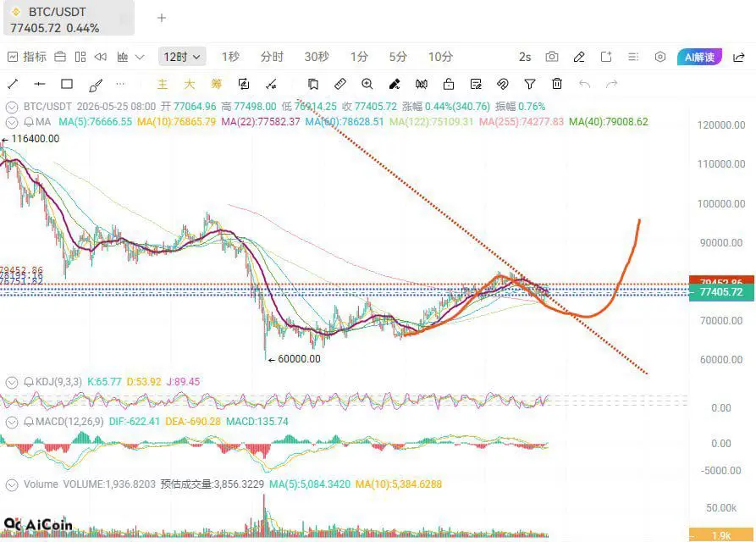Share the chart with share arrow icon
The image size is (756, 542).
tap(738, 58)
